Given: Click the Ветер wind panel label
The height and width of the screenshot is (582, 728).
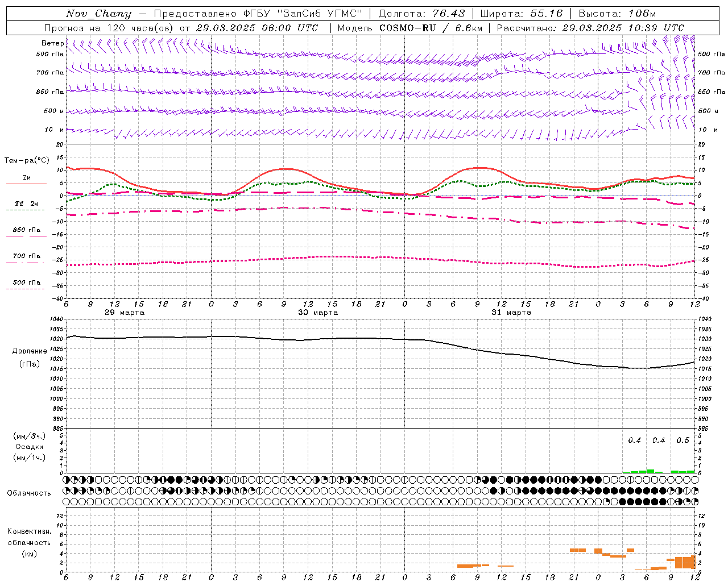Looking at the screenshot, I should click(x=52, y=43).
